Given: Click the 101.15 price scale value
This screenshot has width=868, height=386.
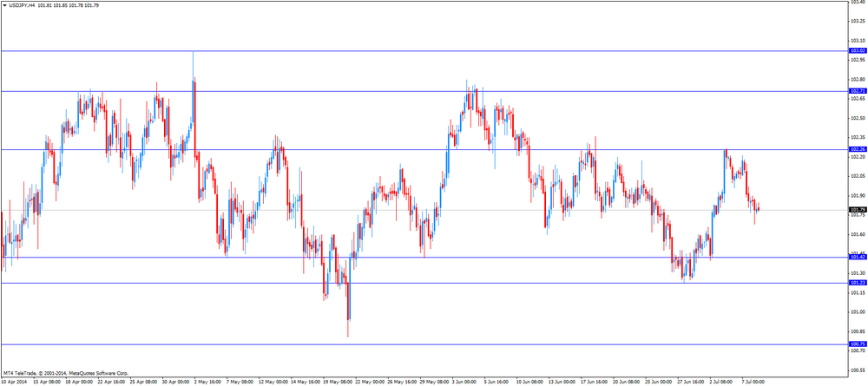Looking at the screenshot, I should point(858,292).
